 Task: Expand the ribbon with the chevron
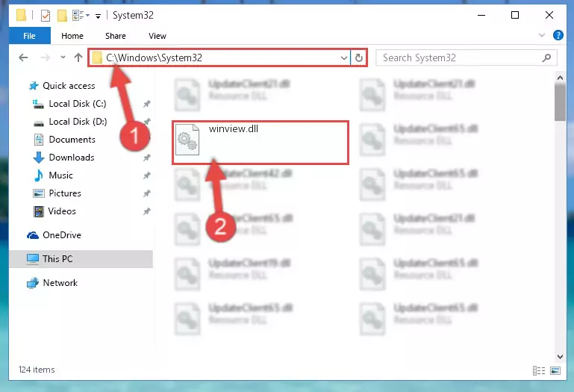click(542, 36)
